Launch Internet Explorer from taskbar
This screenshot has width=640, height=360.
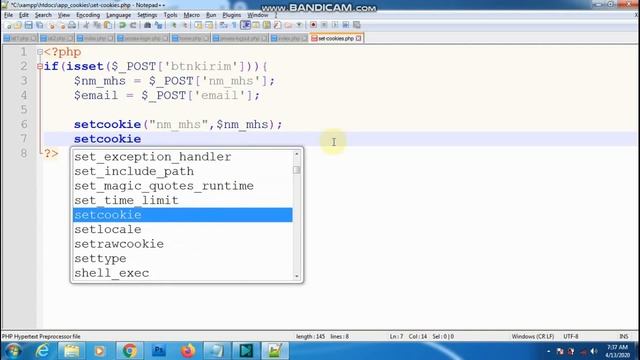(x=42, y=351)
